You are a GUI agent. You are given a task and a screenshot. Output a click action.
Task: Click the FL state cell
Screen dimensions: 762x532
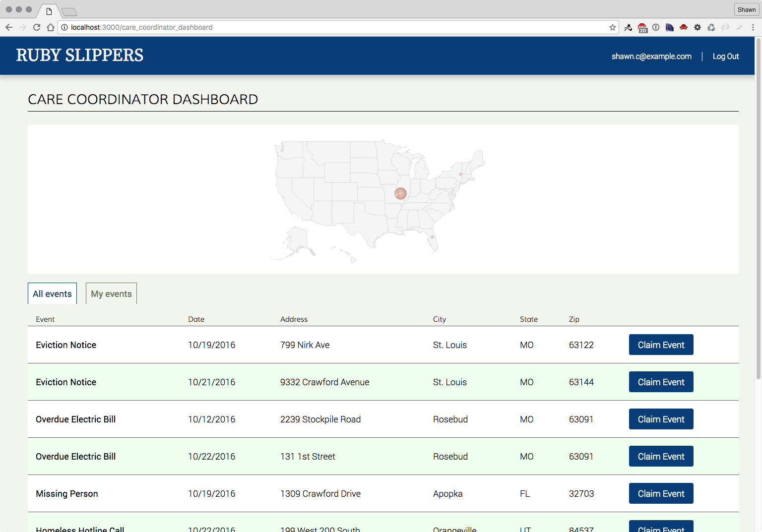coord(525,493)
